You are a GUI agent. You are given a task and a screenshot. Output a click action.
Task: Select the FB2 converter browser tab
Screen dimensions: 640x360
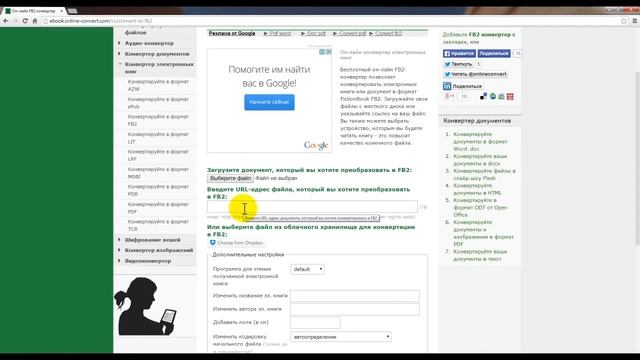(33, 11)
